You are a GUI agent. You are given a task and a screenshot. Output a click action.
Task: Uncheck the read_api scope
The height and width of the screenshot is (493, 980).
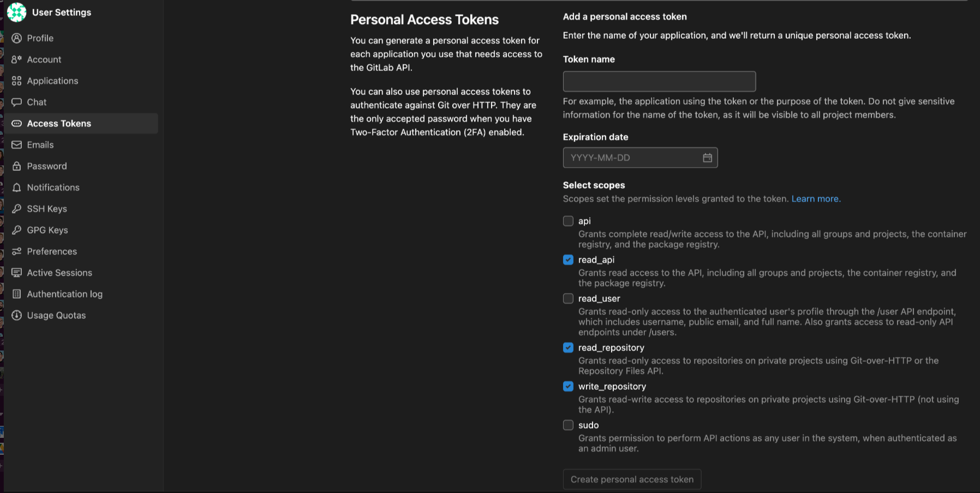point(568,259)
